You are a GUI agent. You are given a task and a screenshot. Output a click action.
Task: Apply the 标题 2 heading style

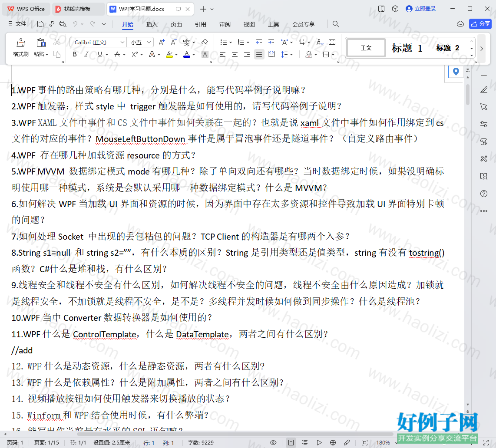tap(448, 48)
